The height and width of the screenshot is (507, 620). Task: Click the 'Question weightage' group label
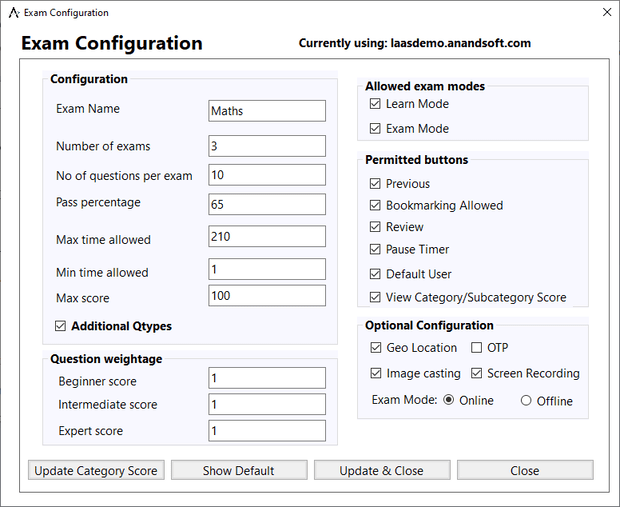coord(106,359)
